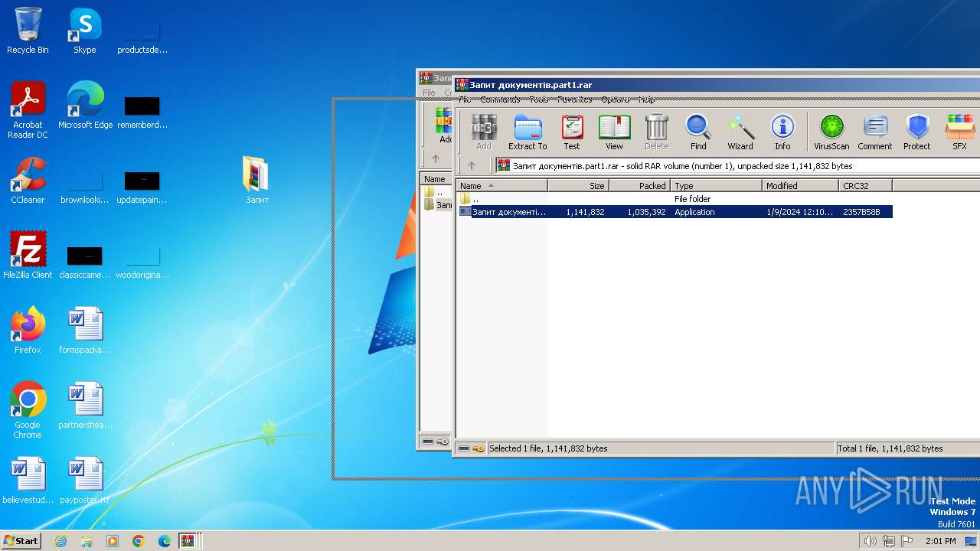Run Test on the archive
980x551 pixels.
click(572, 132)
